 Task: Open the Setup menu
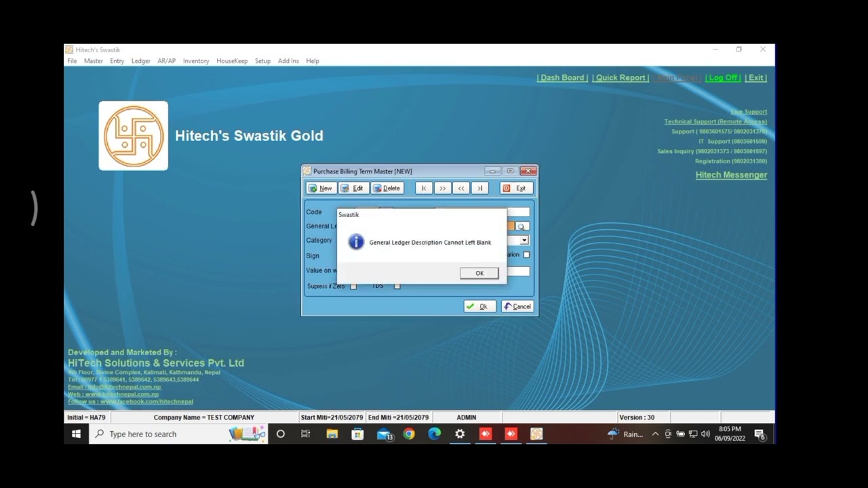(x=262, y=61)
